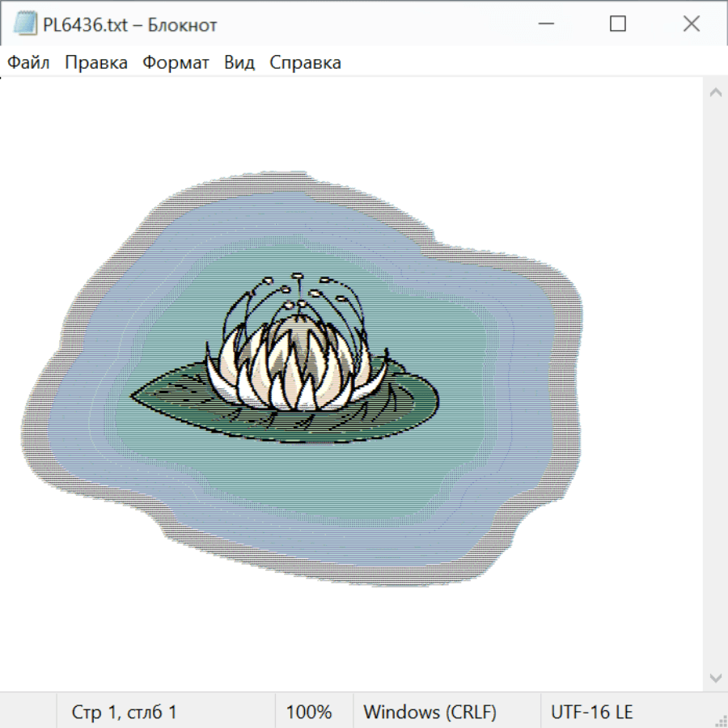Click the resize grip in bottom corner
The height and width of the screenshot is (728, 728).
(x=720, y=720)
